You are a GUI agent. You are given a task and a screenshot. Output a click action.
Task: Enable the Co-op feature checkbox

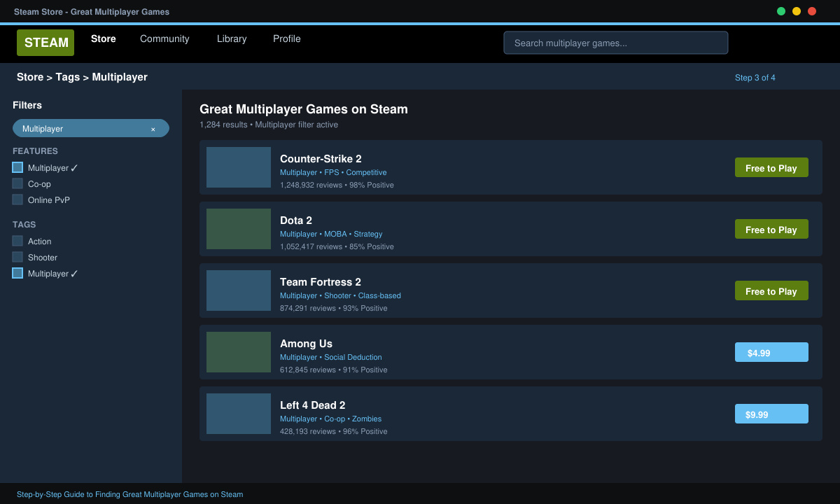pyautogui.click(x=17, y=183)
